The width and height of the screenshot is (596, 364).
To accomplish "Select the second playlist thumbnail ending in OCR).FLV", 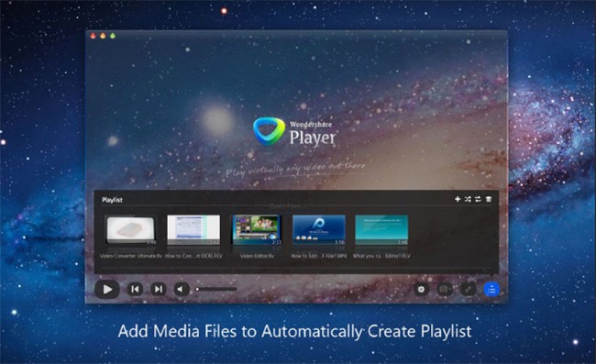I will pyautogui.click(x=193, y=230).
